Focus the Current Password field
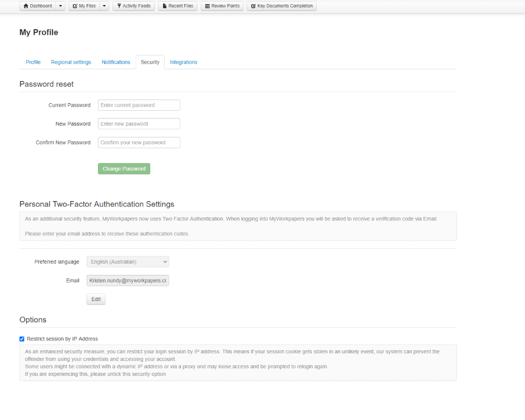525x420 pixels. 139,105
